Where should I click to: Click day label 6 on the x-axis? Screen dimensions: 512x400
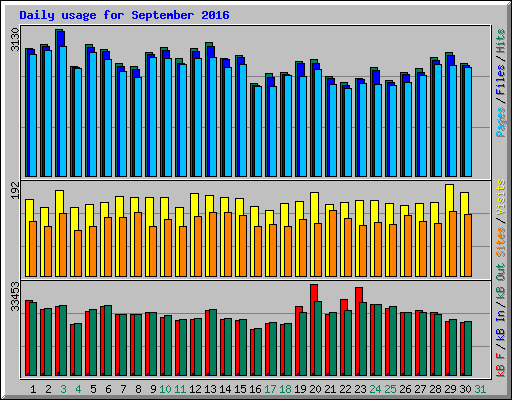pos(108,389)
